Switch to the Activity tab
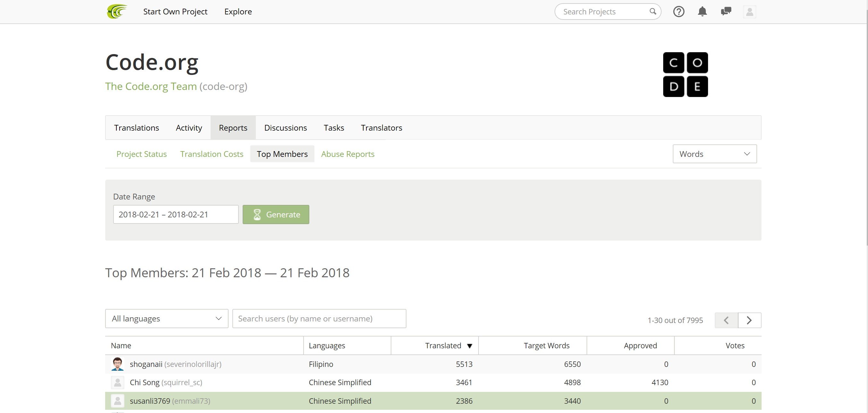The image size is (868, 413). [x=189, y=127]
